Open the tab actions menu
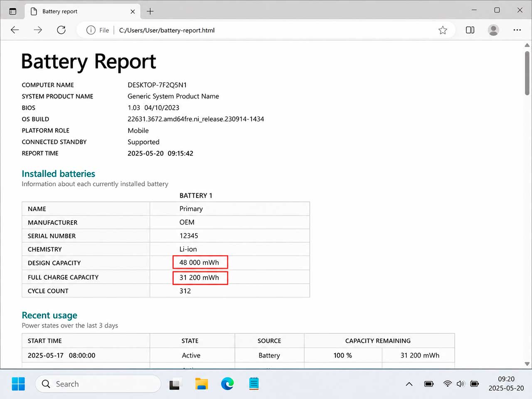Image resolution: width=532 pixels, height=399 pixels. 13,11
